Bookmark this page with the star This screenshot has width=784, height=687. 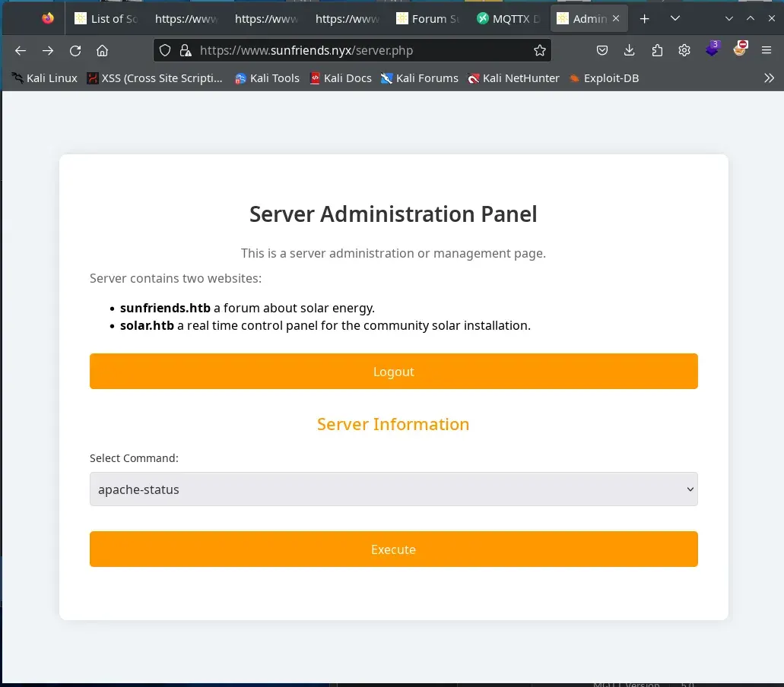click(x=539, y=50)
